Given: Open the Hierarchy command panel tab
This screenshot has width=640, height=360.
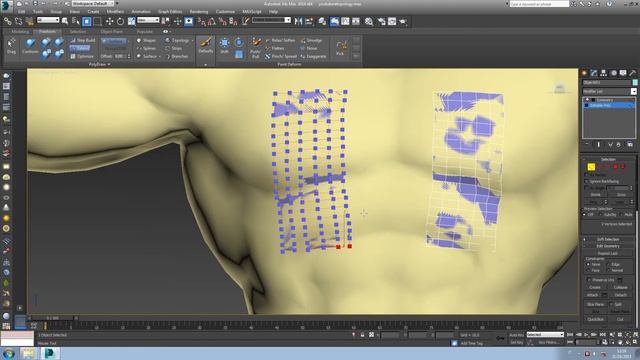Looking at the screenshot, I should tap(604, 73).
